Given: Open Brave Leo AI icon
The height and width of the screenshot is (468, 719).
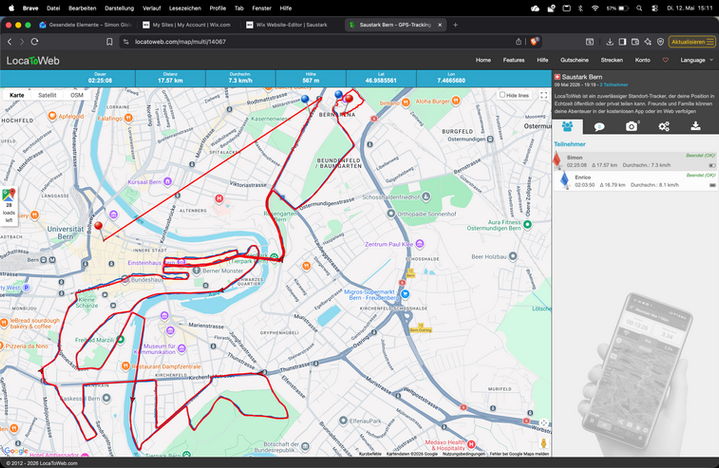Looking at the screenshot, I should click(x=647, y=42).
